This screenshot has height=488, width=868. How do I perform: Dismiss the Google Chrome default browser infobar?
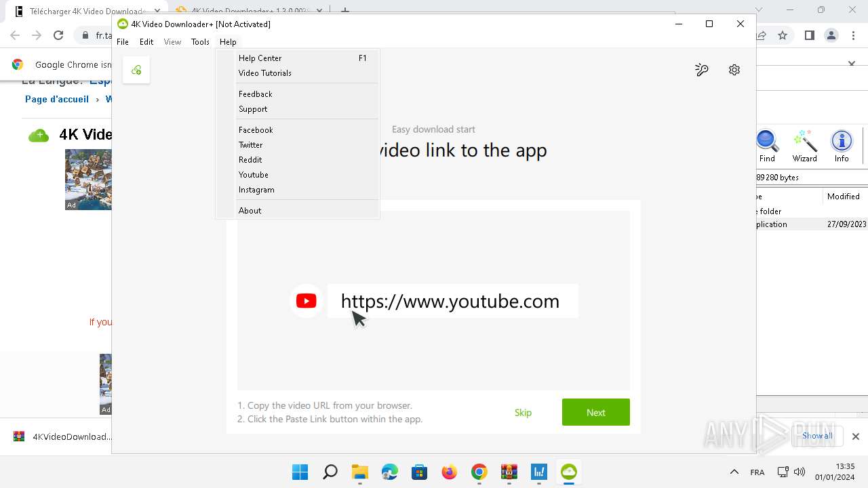coord(852,64)
